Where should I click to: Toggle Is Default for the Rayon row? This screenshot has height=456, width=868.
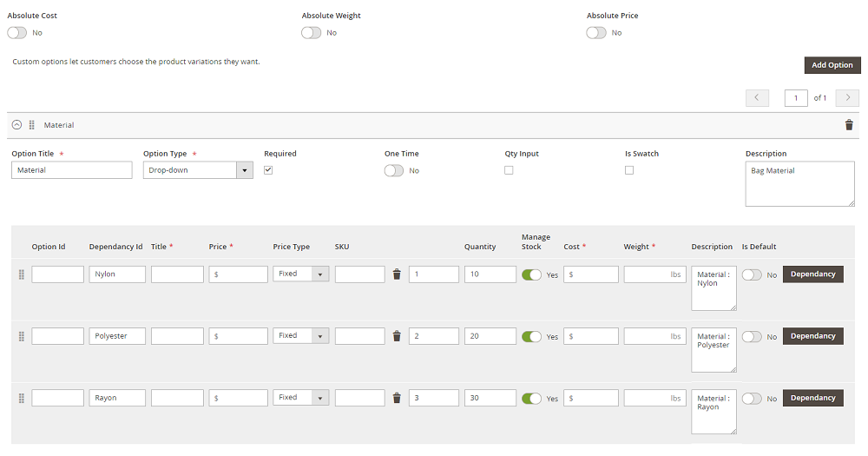pos(752,398)
